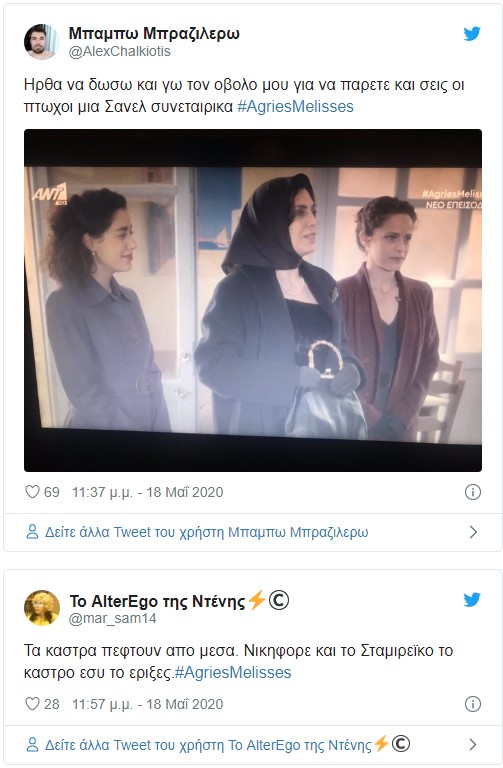Open the embedded TV screenshot photo
The width and height of the screenshot is (503, 768).
tap(253, 300)
